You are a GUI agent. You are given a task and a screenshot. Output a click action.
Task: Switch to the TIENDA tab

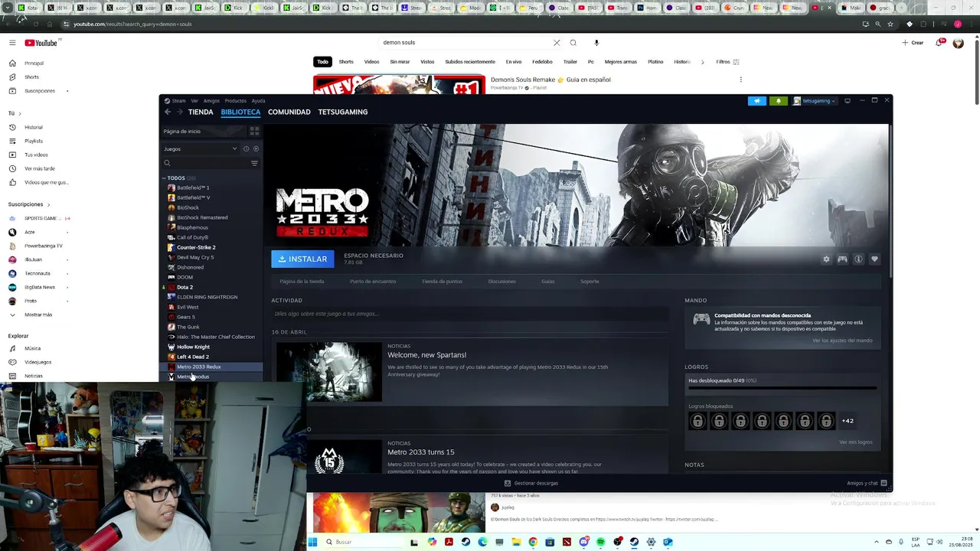[x=201, y=112]
